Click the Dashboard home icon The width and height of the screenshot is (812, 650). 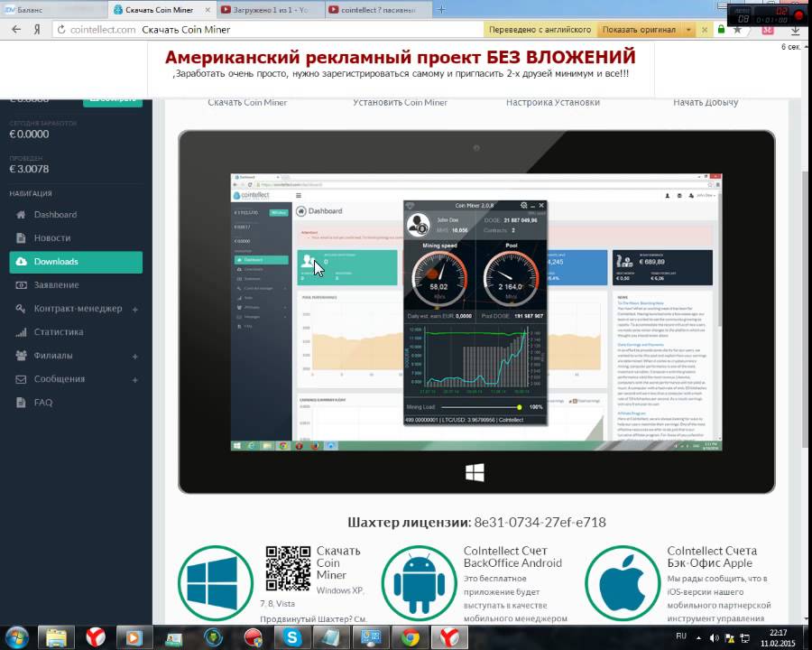pyautogui.click(x=21, y=215)
